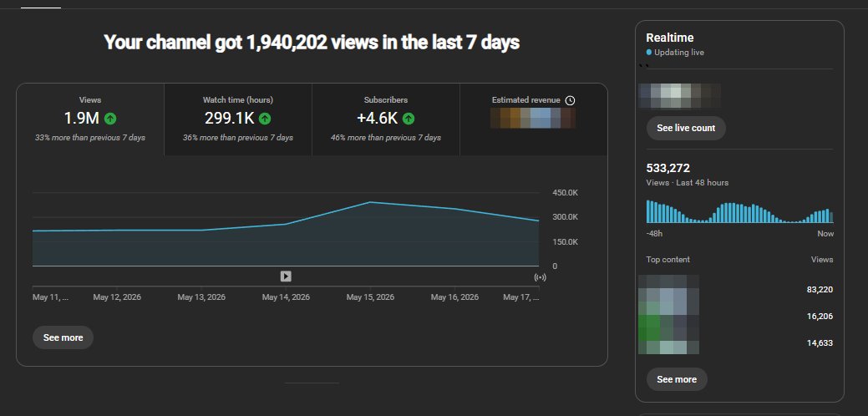Click the 36% more than previous text

[238, 138]
